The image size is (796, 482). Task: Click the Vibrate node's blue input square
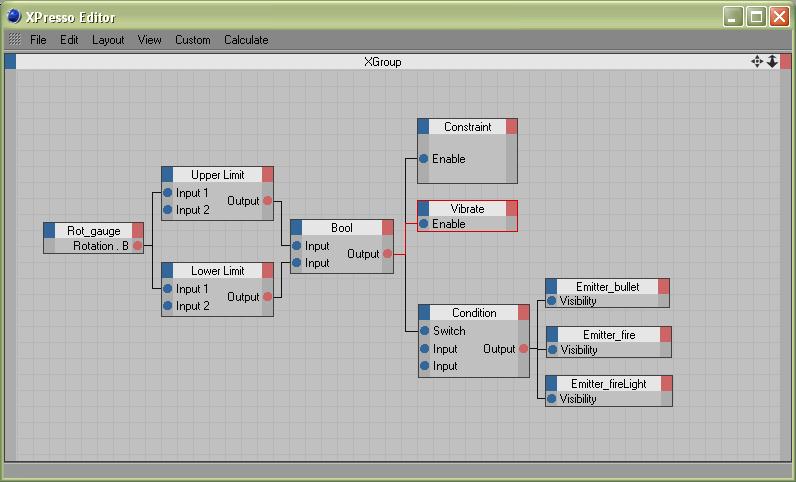coord(423,208)
